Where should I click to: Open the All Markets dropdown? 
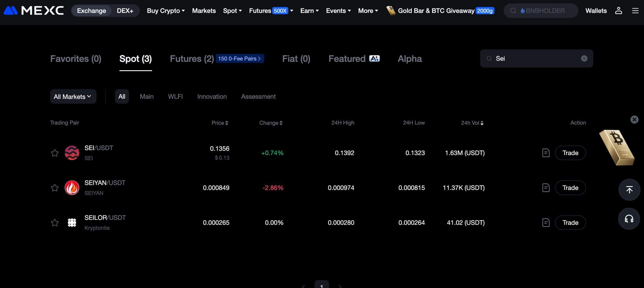click(73, 96)
